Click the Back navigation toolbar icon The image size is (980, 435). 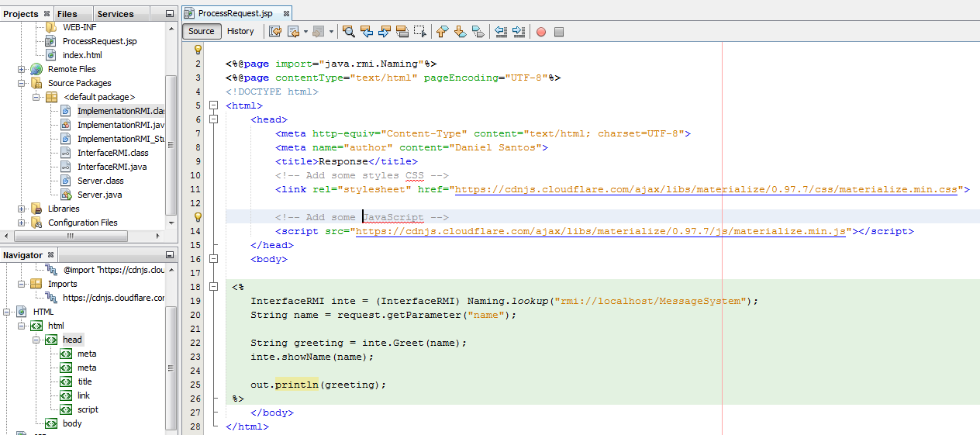[294, 32]
